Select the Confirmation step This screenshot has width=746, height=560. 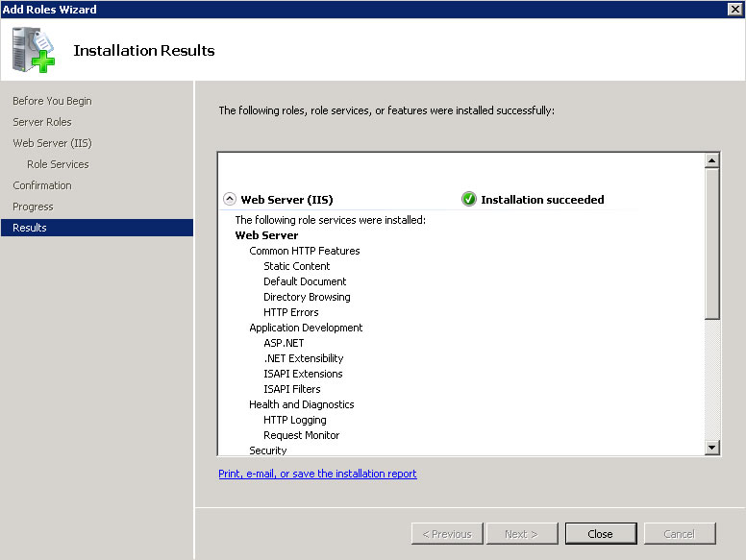pyautogui.click(x=42, y=185)
